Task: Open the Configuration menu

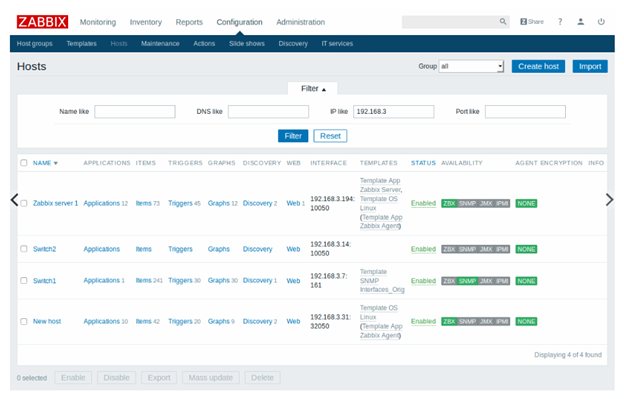Action: click(240, 22)
